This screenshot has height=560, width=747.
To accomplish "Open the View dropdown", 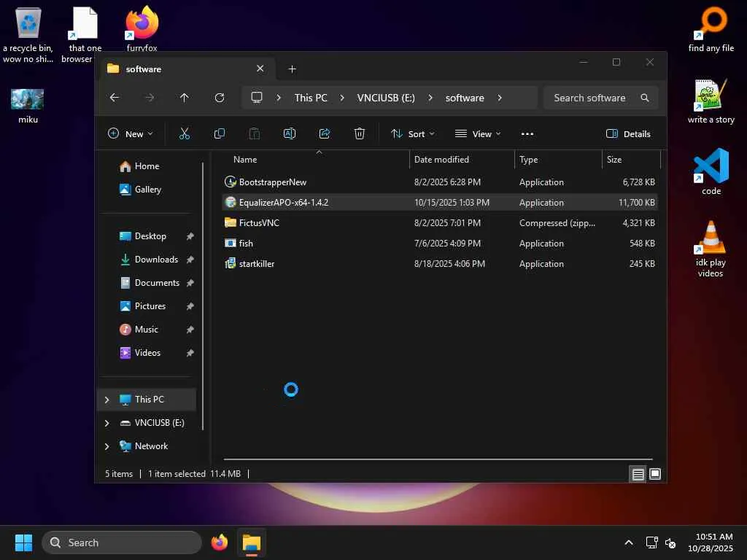I will pyautogui.click(x=477, y=134).
